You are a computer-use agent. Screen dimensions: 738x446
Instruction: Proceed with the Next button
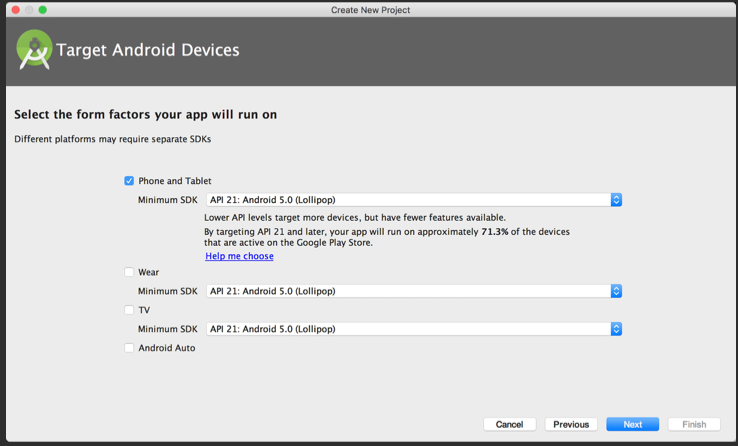pyautogui.click(x=633, y=424)
